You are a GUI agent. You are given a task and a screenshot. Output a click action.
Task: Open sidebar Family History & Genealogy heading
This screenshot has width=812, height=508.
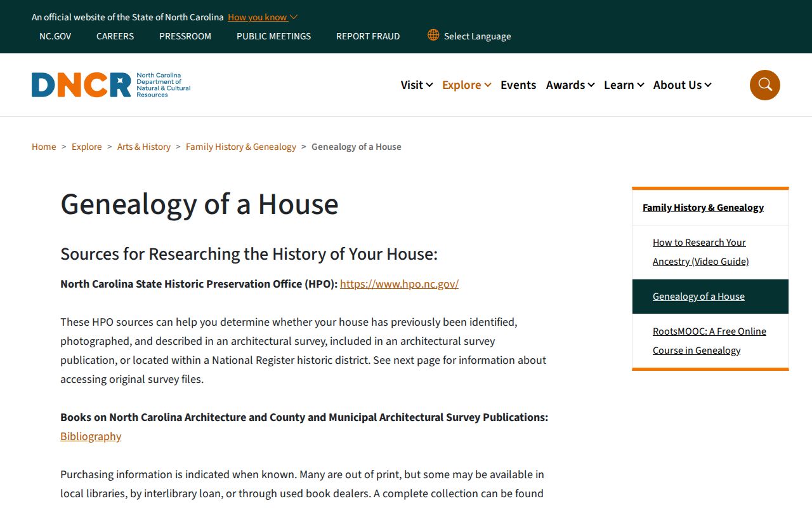[703, 208]
